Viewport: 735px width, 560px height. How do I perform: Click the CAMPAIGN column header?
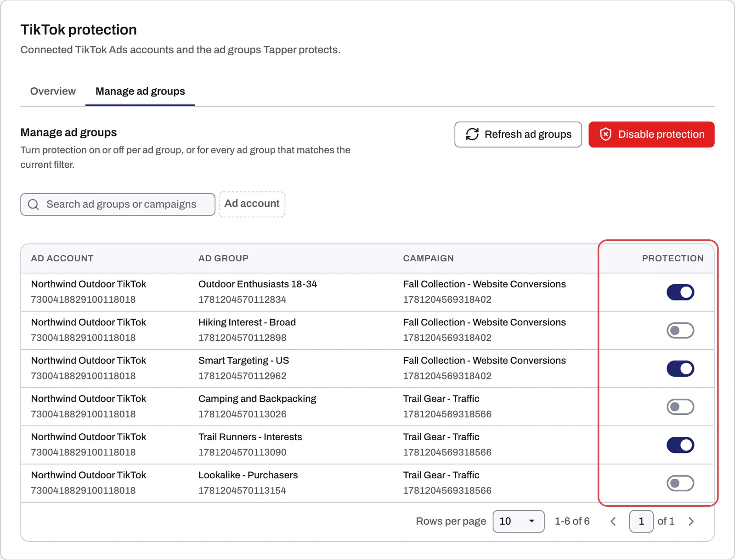click(428, 258)
